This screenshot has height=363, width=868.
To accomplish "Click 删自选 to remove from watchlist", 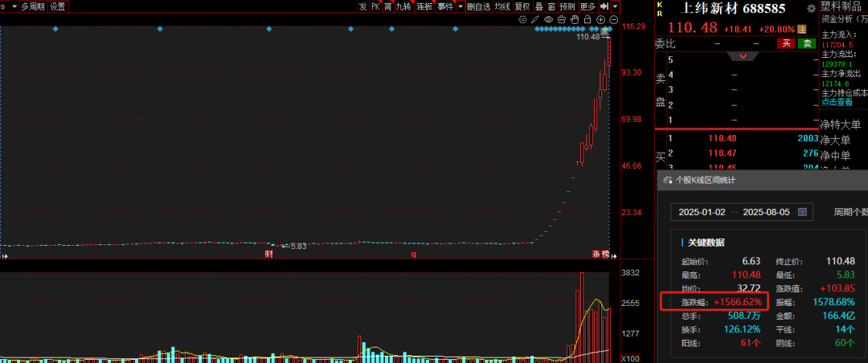I will 479,6.
